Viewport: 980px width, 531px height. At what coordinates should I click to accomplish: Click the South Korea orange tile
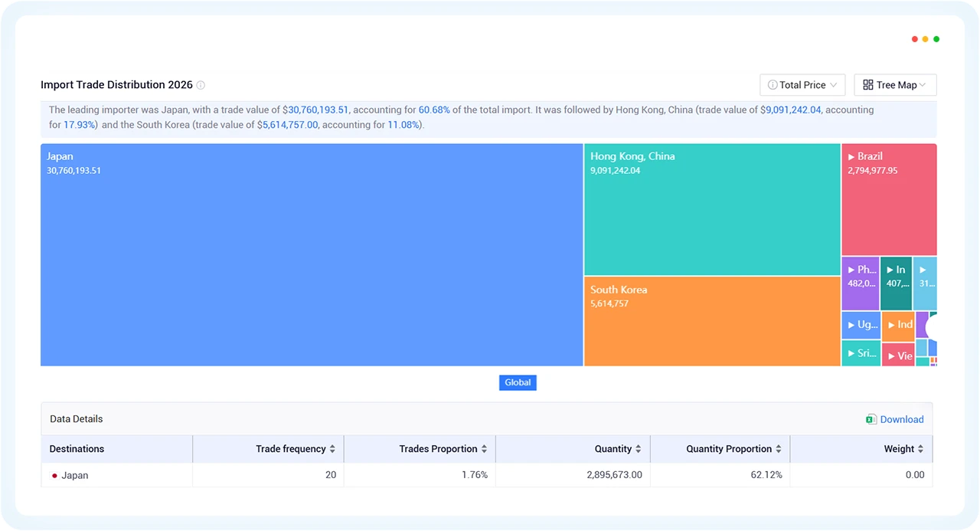pos(712,321)
